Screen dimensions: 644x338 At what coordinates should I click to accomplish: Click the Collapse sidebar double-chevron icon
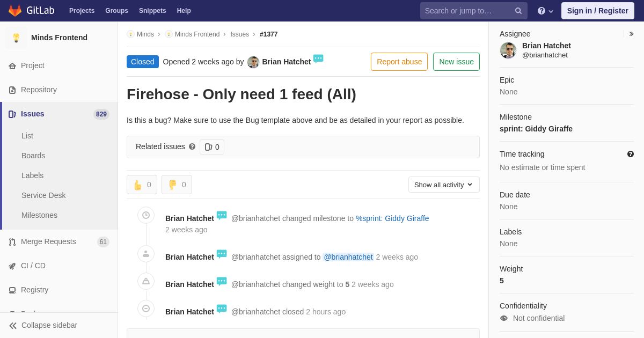tap(13, 326)
